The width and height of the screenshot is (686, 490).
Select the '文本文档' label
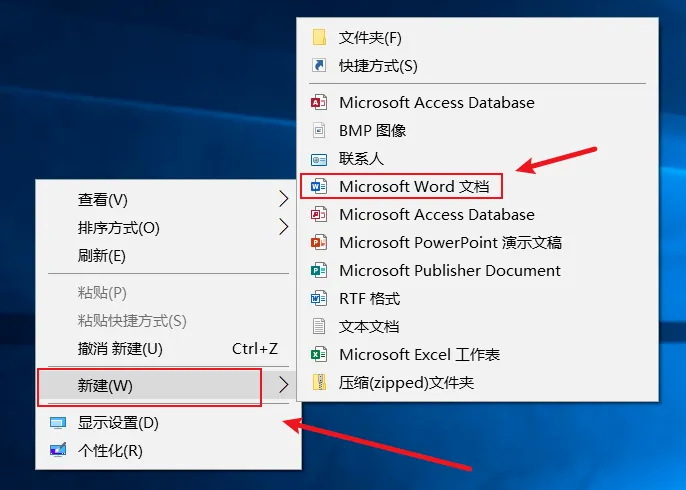(x=369, y=326)
